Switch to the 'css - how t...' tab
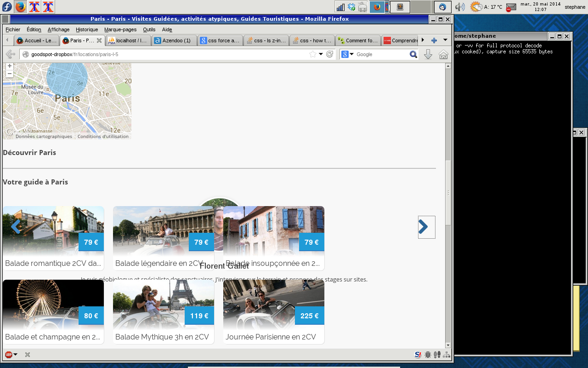This screenshot has width=588, height=368. (312, 40)
